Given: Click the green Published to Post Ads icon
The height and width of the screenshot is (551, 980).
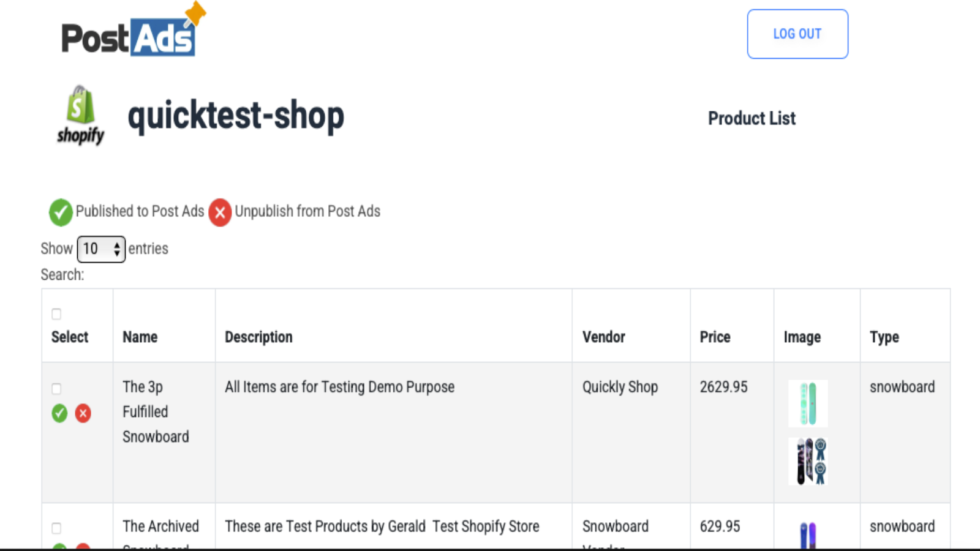Looking at the screenshot, I should (x=61, y=212).
